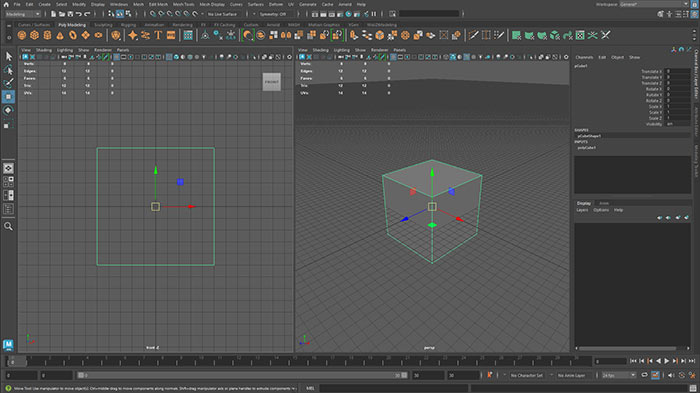Create a polygon disc from the shelf
Screen dimensions: 700x393
(98, 35)
